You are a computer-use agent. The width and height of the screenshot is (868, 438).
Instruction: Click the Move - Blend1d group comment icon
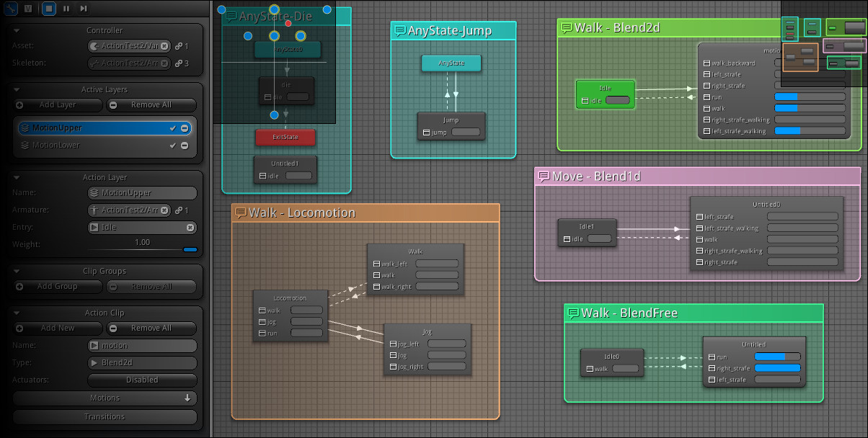(x=544, y=176)
